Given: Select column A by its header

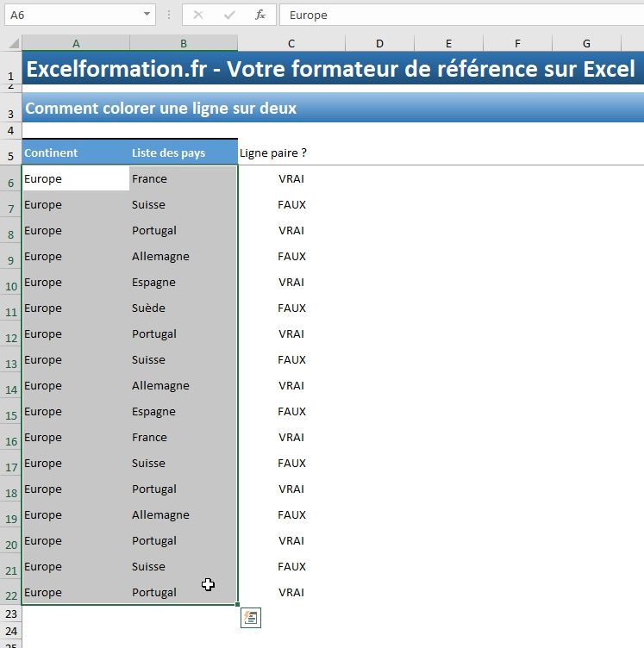Looking at the screenshot, I should click(x=76, y=43).
